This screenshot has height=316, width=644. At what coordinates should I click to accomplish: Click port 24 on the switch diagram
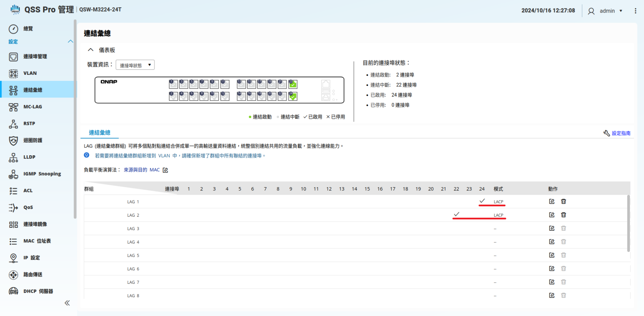click(293, 96)
